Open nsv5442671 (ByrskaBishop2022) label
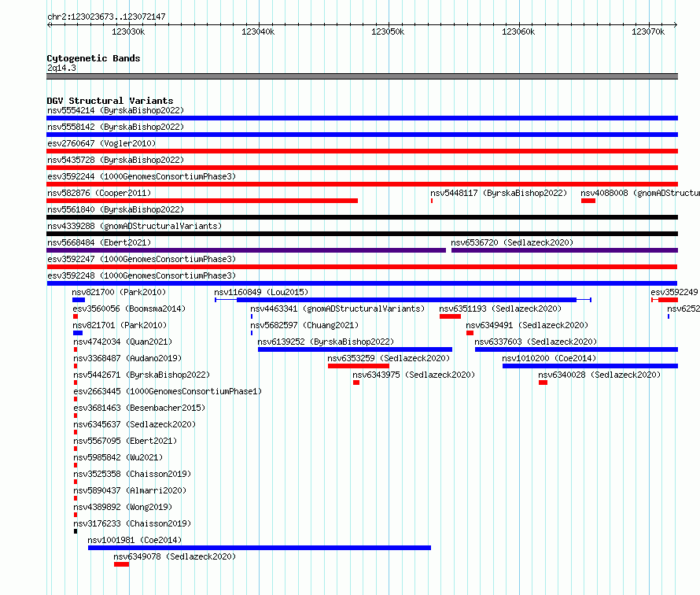This screenshot has width=700, height=595. pyautogui.click(x=142, y=375)
